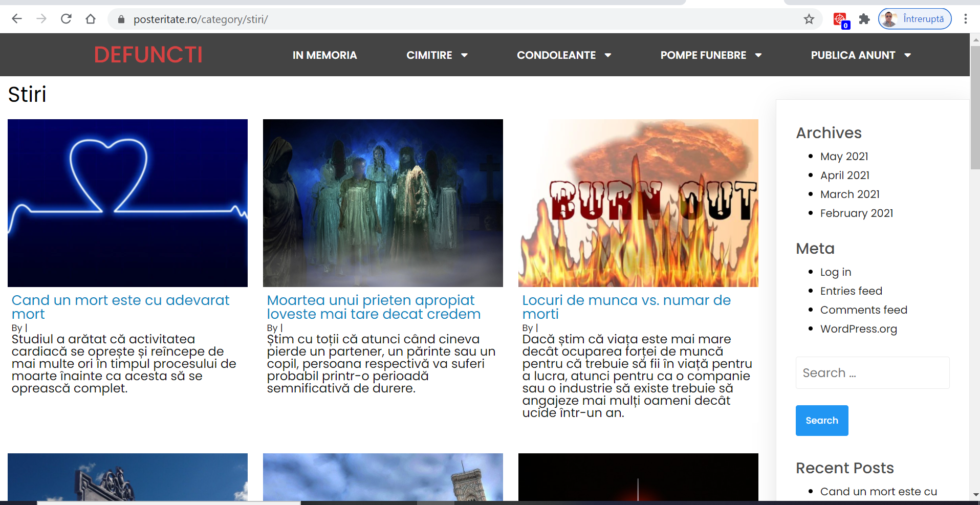Go to browser home page icon
Image resolution: width=980 pixels, height=505 pixels.
tap(91, 19)
